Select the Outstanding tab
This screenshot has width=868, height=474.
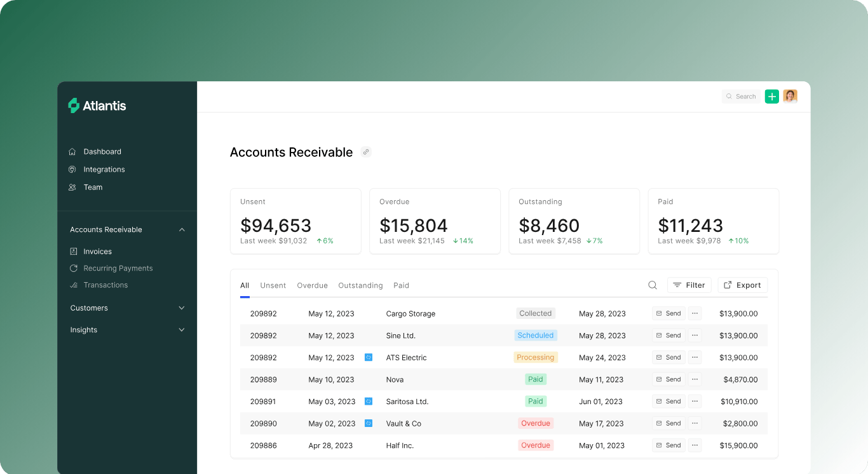(360, 286)
